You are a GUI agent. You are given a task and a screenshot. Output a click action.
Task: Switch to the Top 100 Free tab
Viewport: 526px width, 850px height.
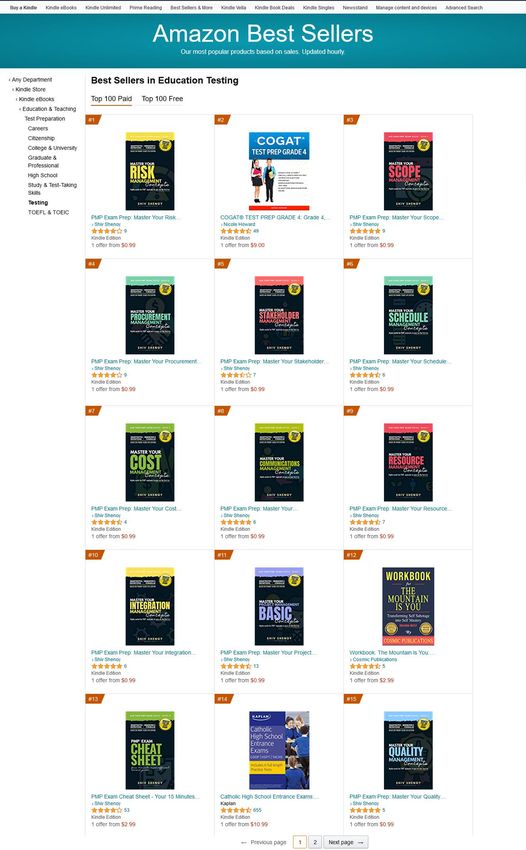(162, 99)
